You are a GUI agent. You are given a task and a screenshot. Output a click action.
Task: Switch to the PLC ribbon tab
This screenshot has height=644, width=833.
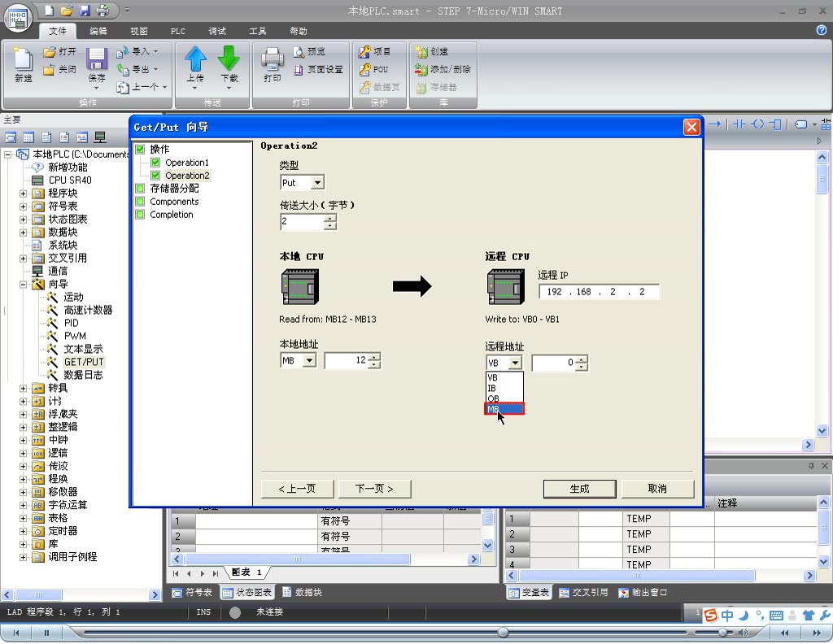click(177, 31)
